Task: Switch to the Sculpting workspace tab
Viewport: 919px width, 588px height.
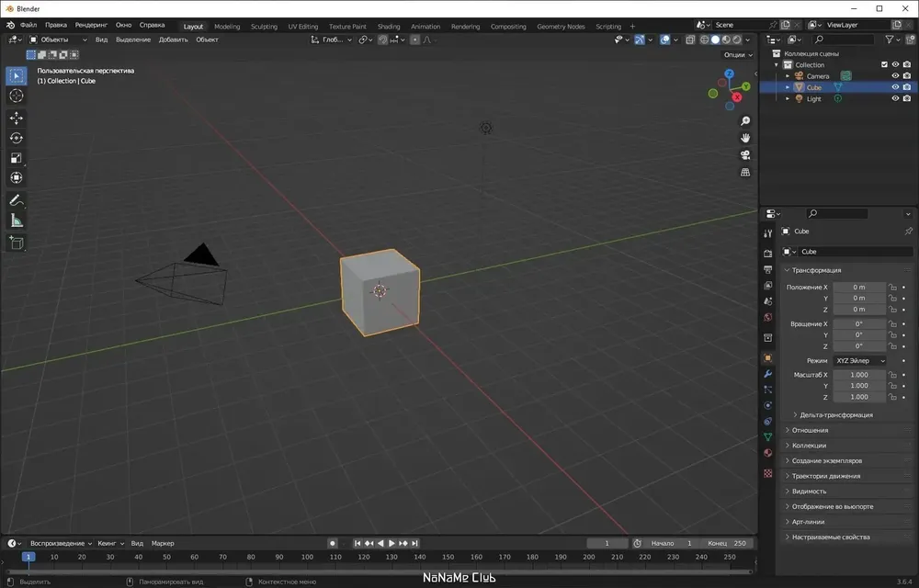Action: pos(264,27)
